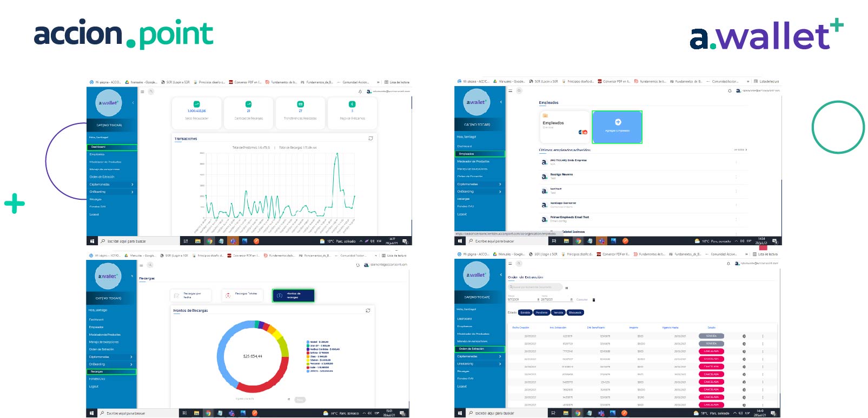The image size is (868, 418).
Task: Click the list filter icon beside the search field
Action: click(566, 288)
